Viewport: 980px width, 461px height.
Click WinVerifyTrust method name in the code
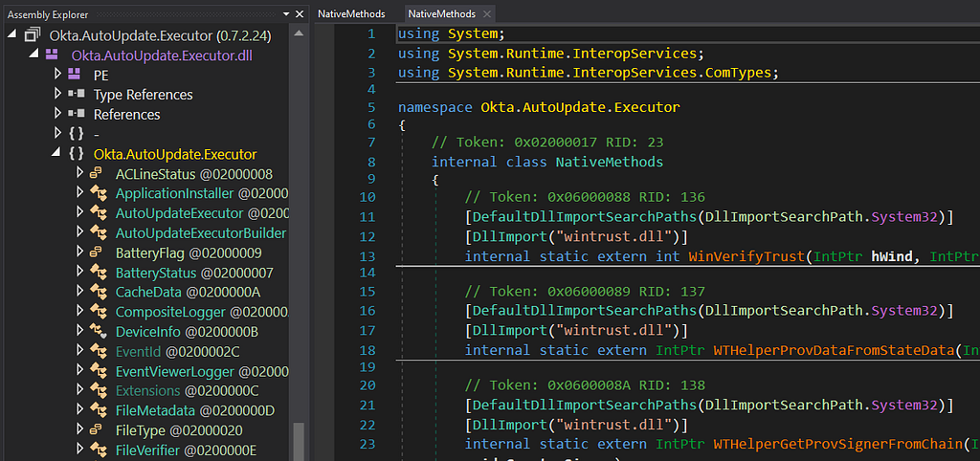point(745,256)
